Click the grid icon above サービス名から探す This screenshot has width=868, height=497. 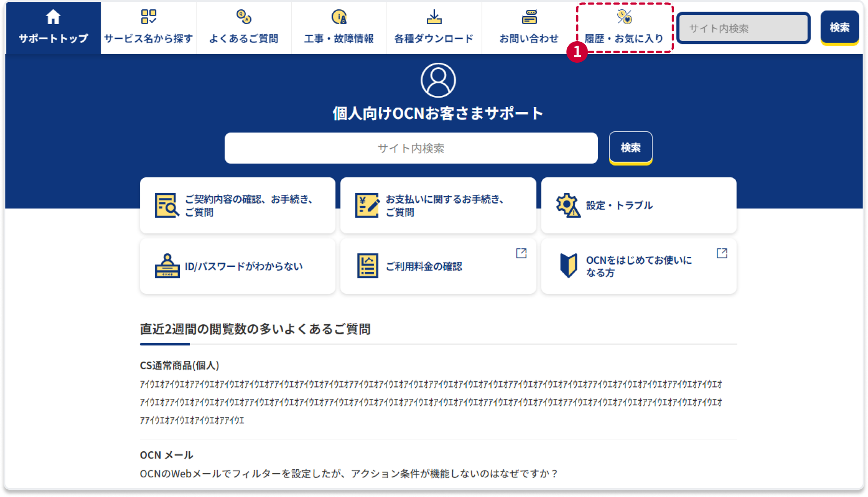(149, 17)
